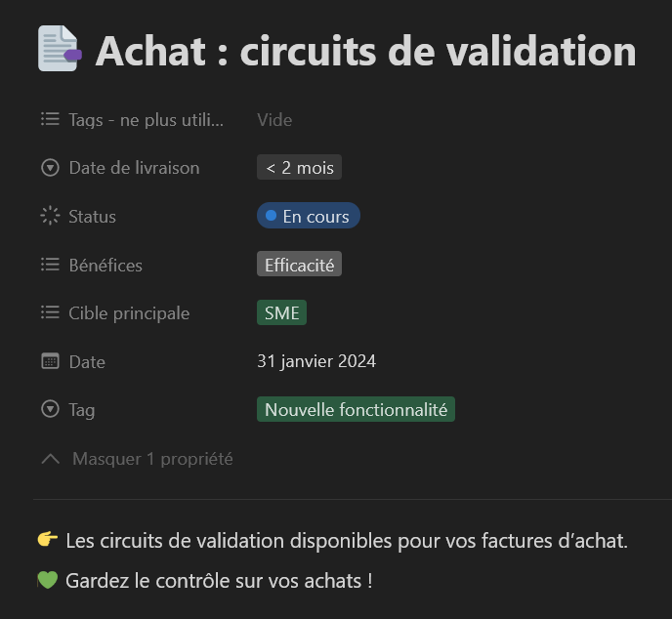Edit the date value 31 janvier 2024
Screen dimensions: 672x619
[x=316, y=361]
